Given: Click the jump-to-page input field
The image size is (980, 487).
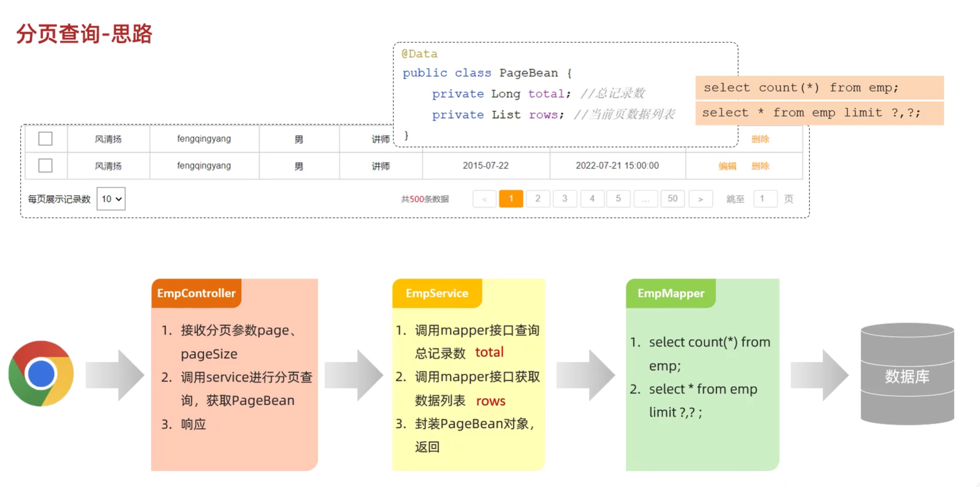Looking at the screenshot, I should pos(765,199).
